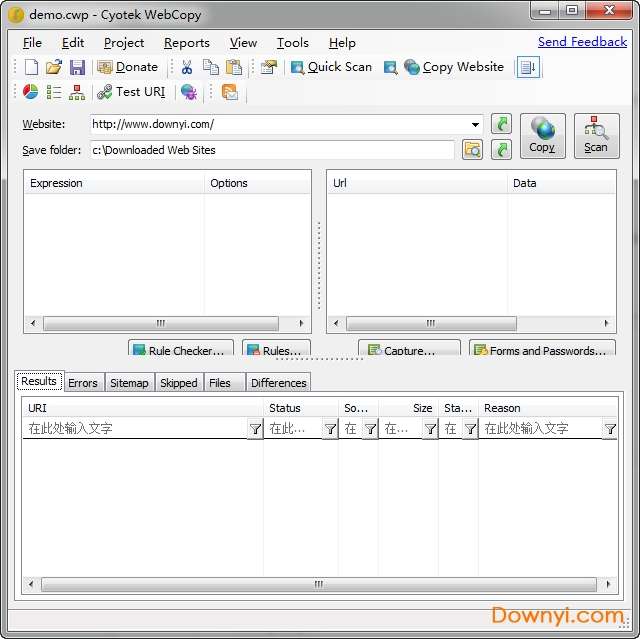Viewport: 640px width, 639px height.
Task: Switch to the Differences tab
Action: pos(278,383)
